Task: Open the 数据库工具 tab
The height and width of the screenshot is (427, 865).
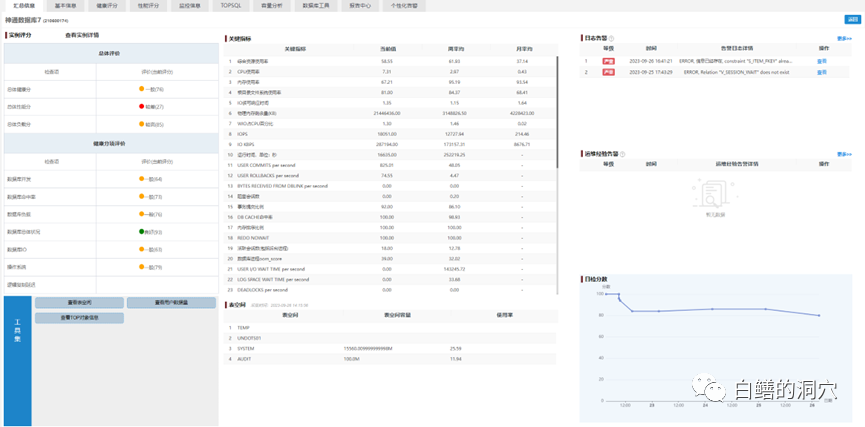Action: click(x=317, y=6)
